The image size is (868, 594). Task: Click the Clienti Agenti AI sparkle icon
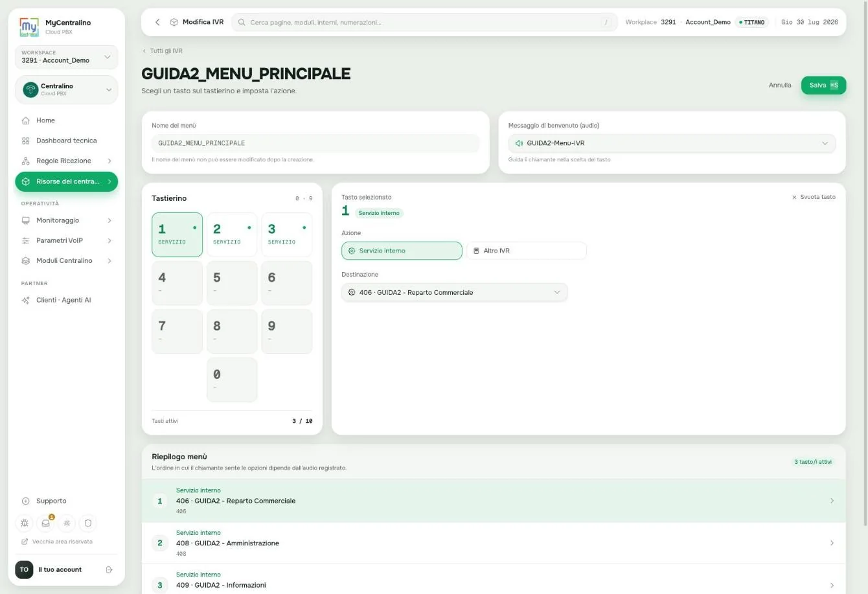tap(26, 300)
